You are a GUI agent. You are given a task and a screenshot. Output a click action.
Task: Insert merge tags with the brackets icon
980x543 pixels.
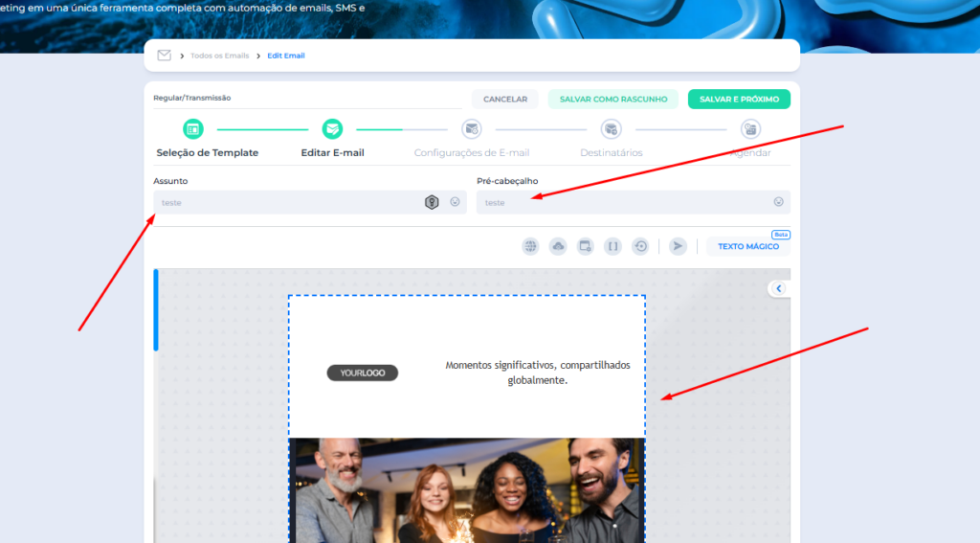[x=613, y=246]
